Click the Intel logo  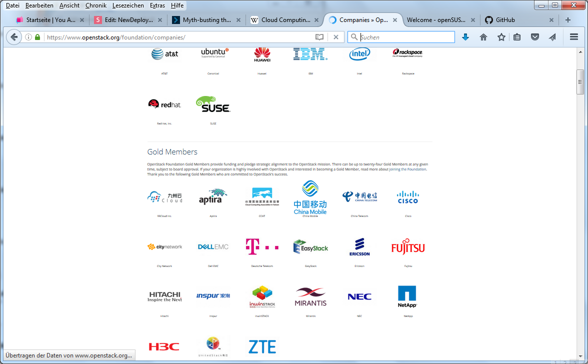(x=359, y=54)
